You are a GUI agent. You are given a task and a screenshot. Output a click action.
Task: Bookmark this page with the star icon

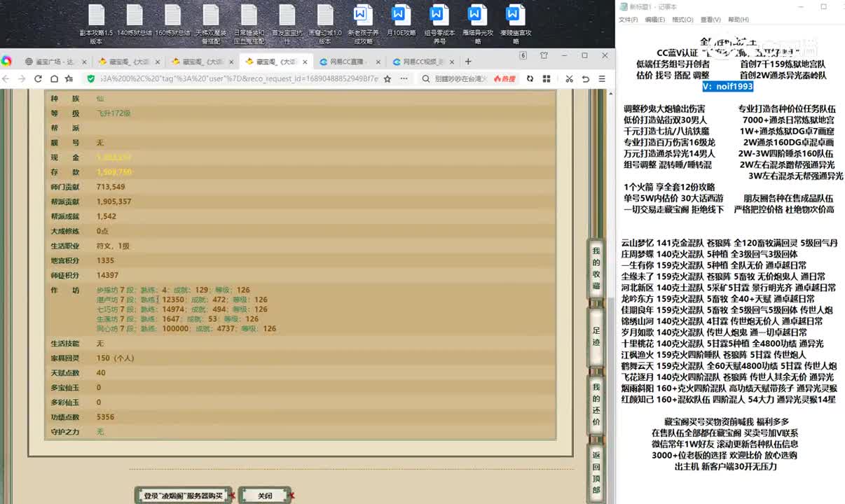(x=387, y=79)
